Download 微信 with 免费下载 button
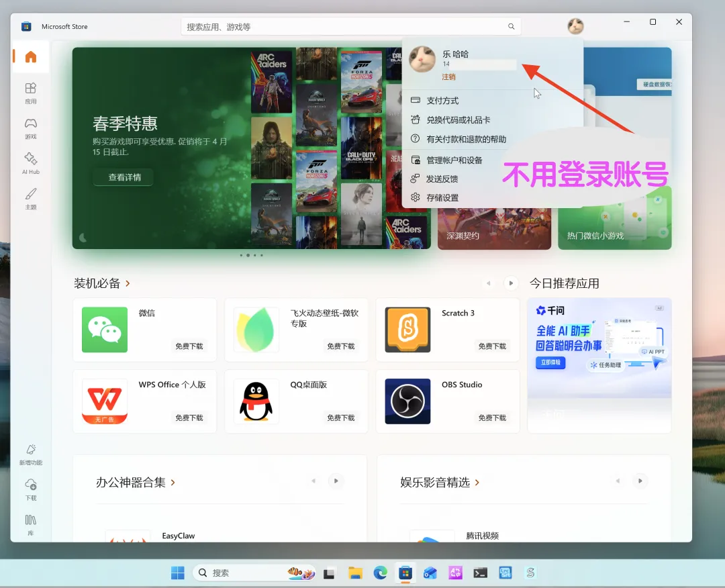This screenshot has width=725, height=588. 189,346
